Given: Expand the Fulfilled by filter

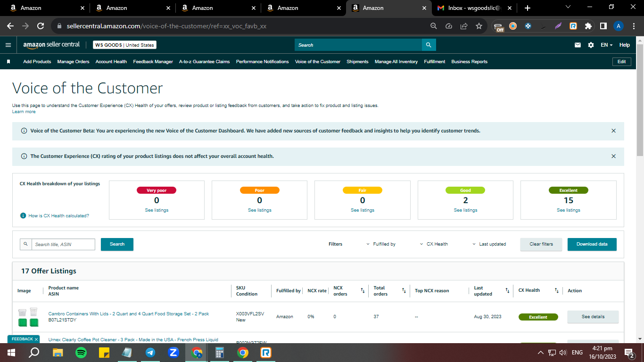Looking at the screenshot, I should [x=381, y=244].
